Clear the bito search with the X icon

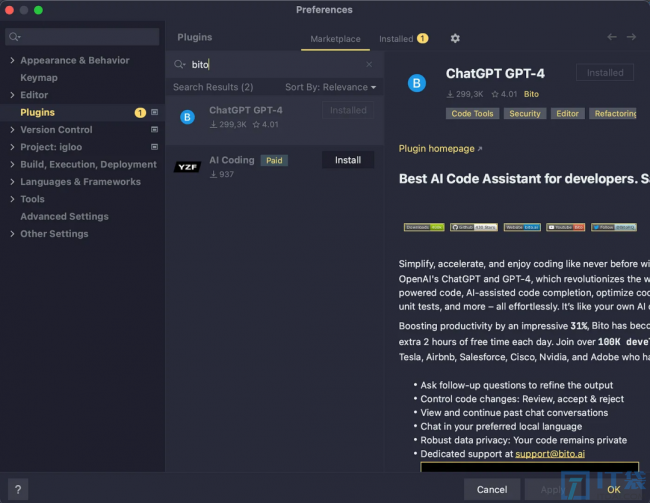[369, 64]
